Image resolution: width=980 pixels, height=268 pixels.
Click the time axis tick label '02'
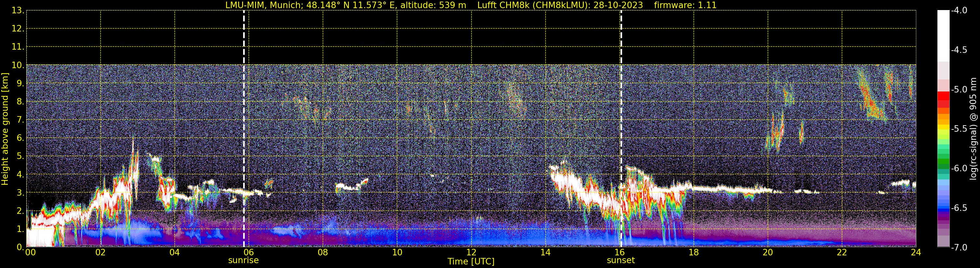click(x=100, y=252)
